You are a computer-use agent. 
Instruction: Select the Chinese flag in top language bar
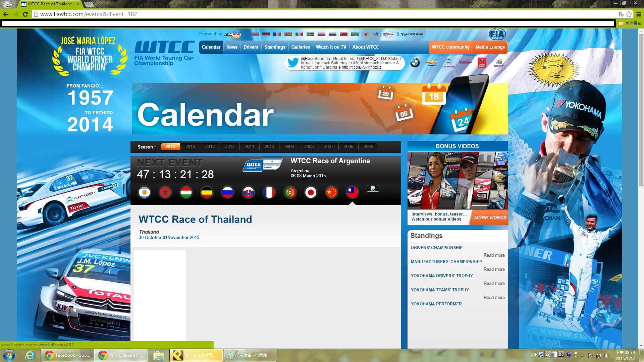pyautogui.click(x=343, y=34)
